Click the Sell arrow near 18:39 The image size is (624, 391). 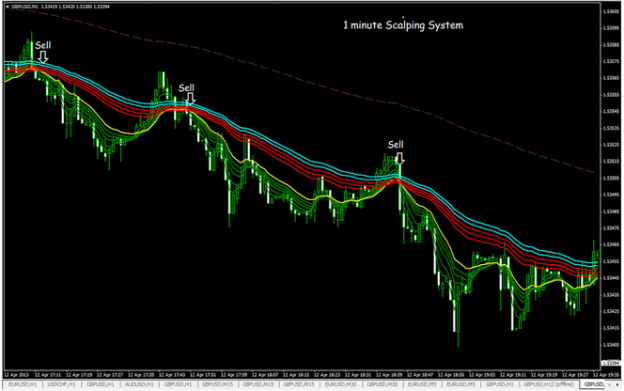pyautogui.click(x=400, y=158)
